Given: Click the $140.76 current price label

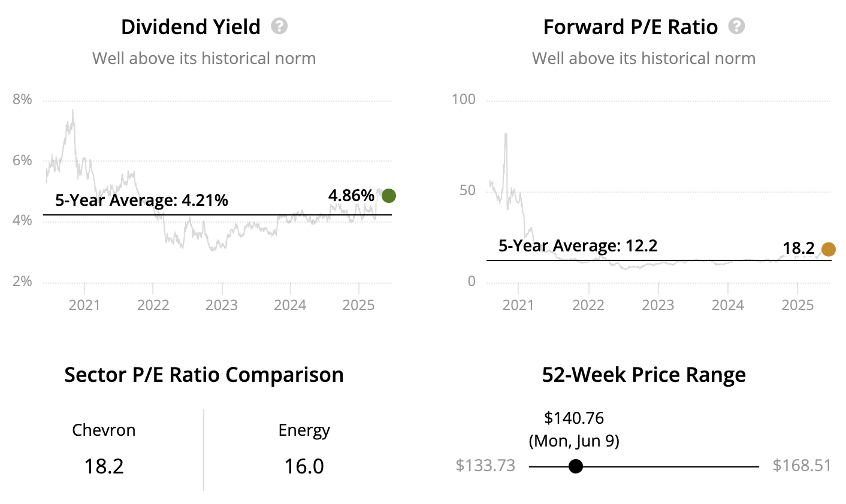Looking at the screenshot, I should pos(574,418).
